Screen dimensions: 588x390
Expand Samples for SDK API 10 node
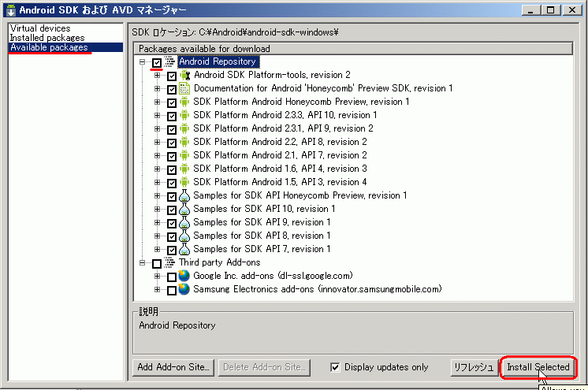157,210
